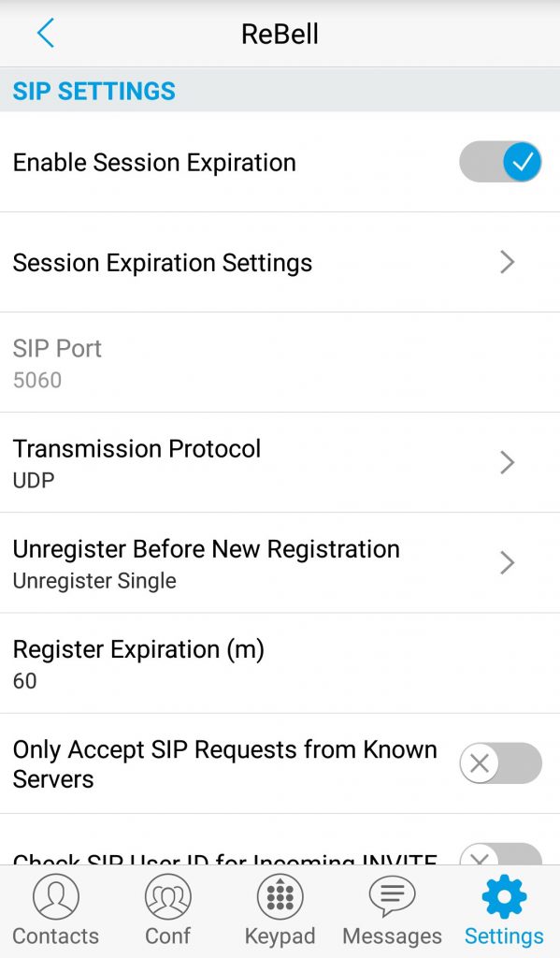Tap the back arrow icon
The height and width of the screenshot is (958, 560).
46,33
